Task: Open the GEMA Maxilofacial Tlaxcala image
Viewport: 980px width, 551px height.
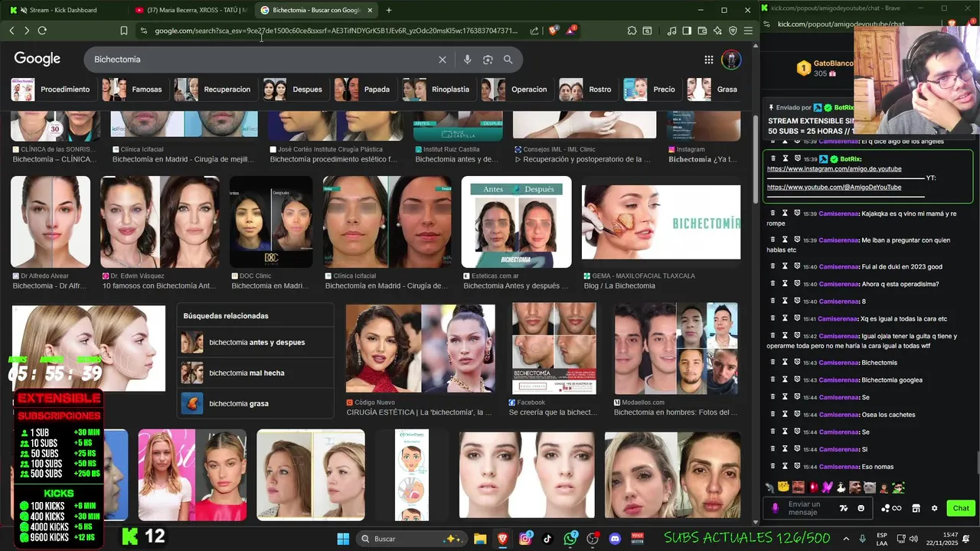Action: pyautogui.click(x=661, y=222)
